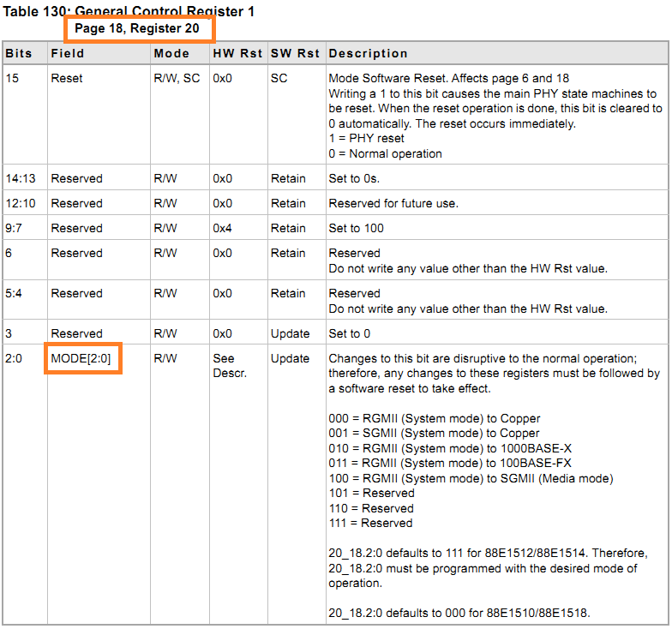
Task: Click the bit '6' cell
Action: click(x=9, y=253)
